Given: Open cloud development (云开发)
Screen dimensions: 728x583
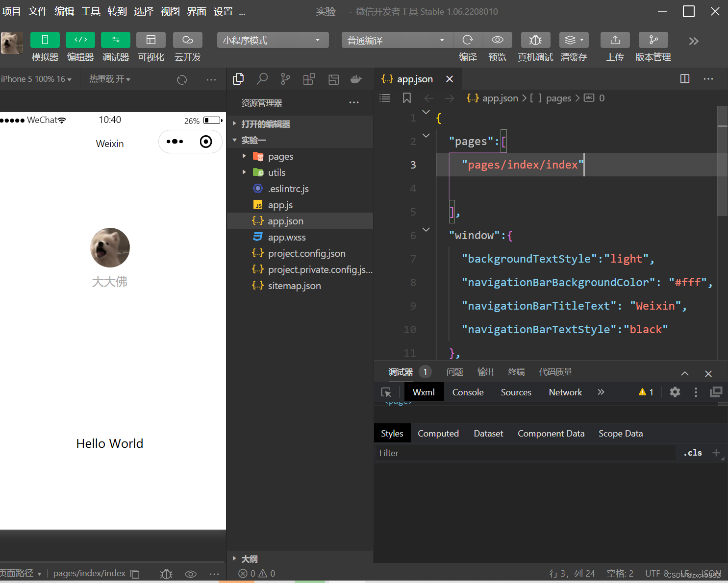Looking at the screenshot, I should coord(188,40).
